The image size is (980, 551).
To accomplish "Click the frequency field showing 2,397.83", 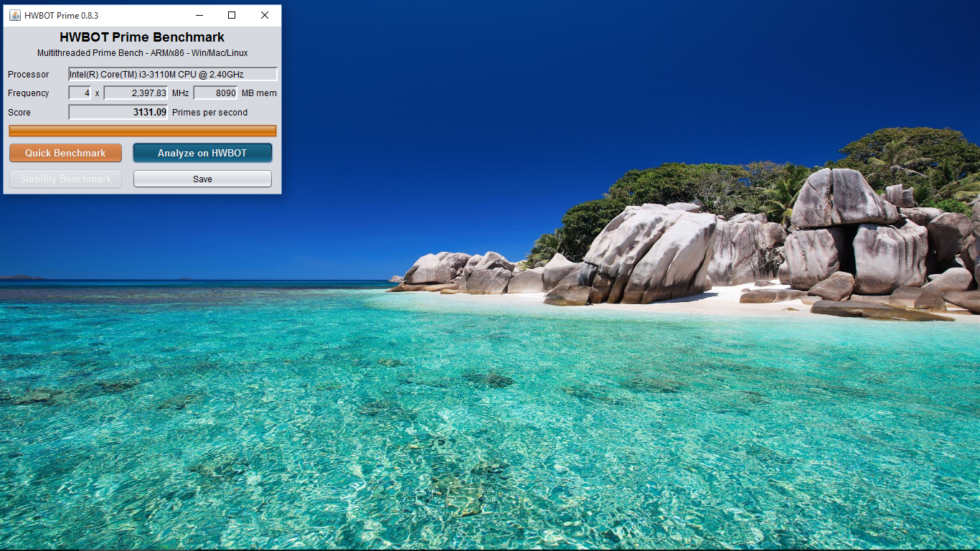I will [x=136, y=93].
